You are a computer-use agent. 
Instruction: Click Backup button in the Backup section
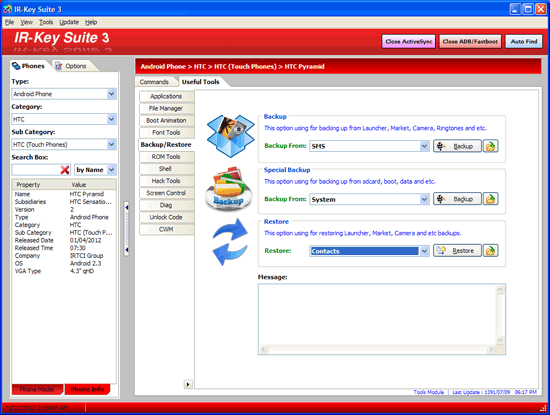pyautogui.click(x=457, y=146)
